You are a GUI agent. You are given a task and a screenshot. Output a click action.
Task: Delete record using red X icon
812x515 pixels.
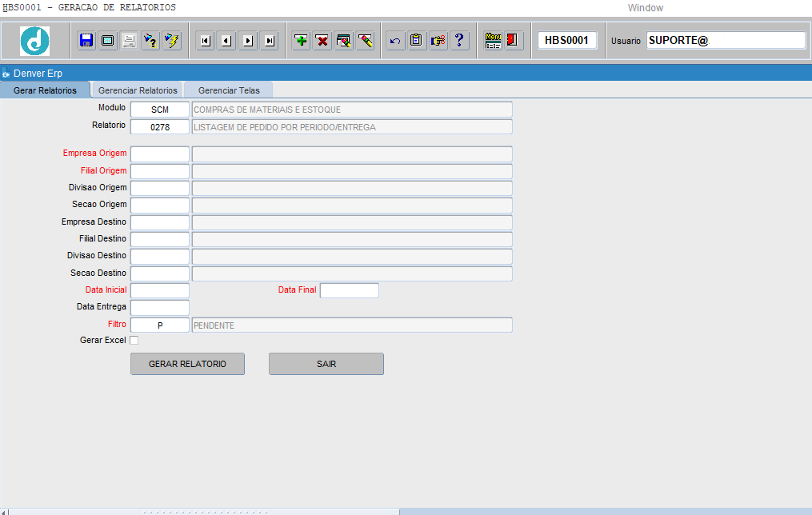pyautogui.click(x=322, y=41)
